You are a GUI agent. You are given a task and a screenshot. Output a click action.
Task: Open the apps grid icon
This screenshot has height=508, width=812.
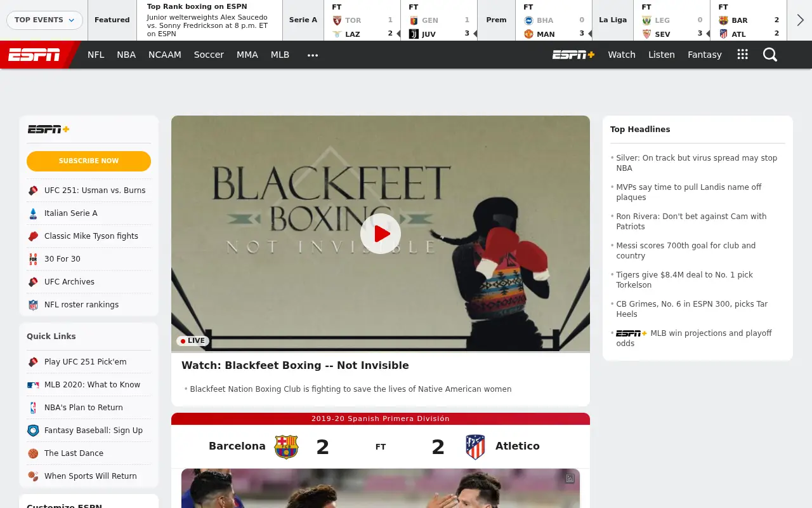coord(743,55)
